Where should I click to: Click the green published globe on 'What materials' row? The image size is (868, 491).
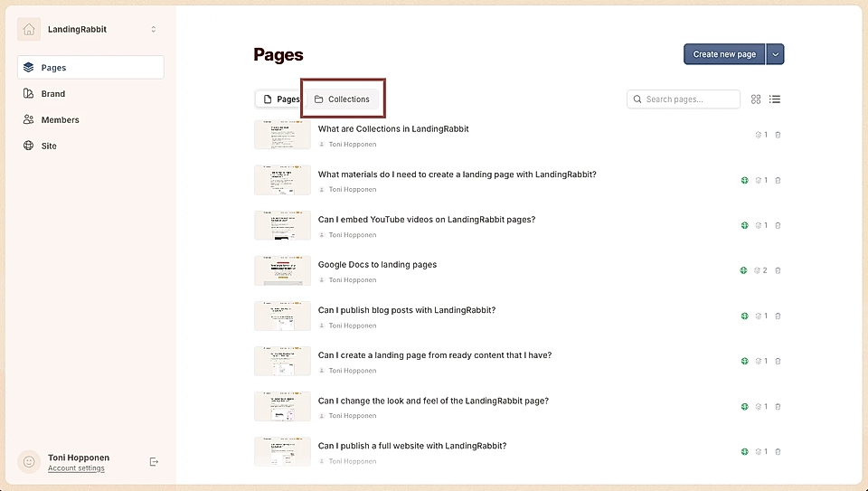click(x=744, y=180)
